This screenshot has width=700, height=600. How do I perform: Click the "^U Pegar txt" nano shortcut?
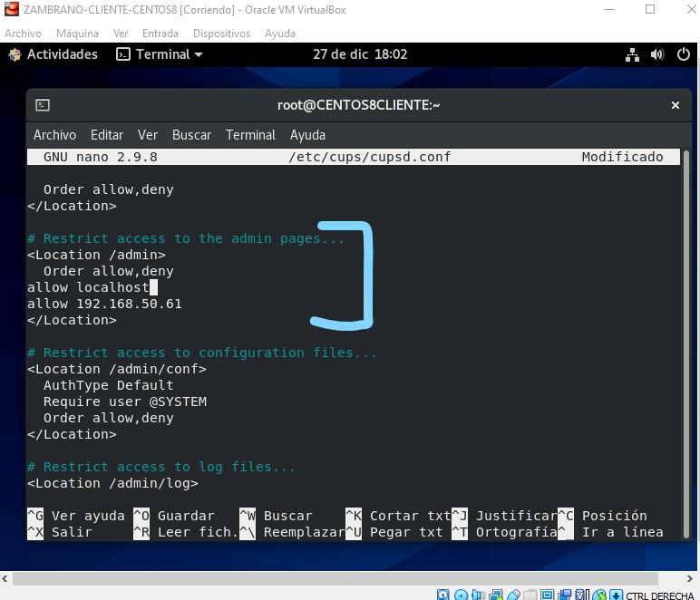(394, 532)
